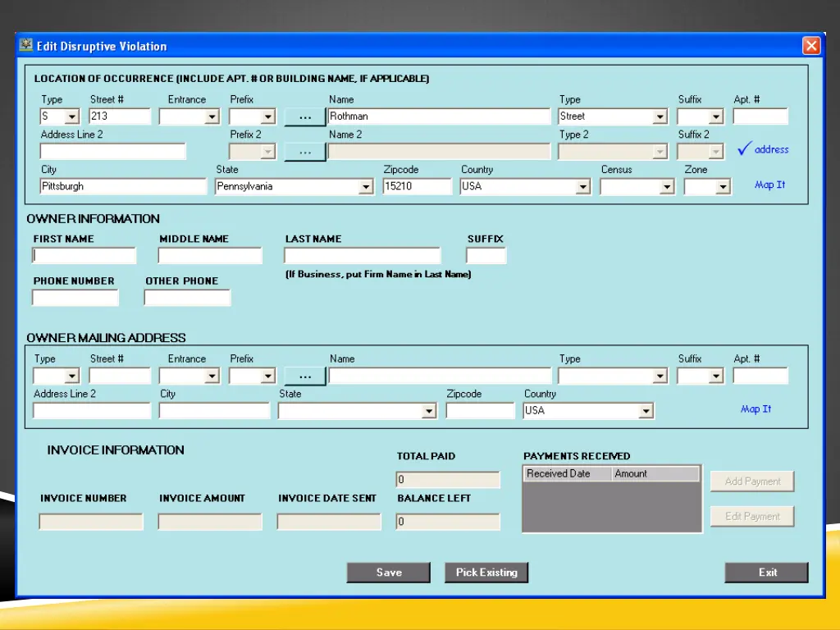Image resolution: width=840 pixels, height=630 pixels.
Task: Click the Amount column header
Action: click(x=655, y=473)
